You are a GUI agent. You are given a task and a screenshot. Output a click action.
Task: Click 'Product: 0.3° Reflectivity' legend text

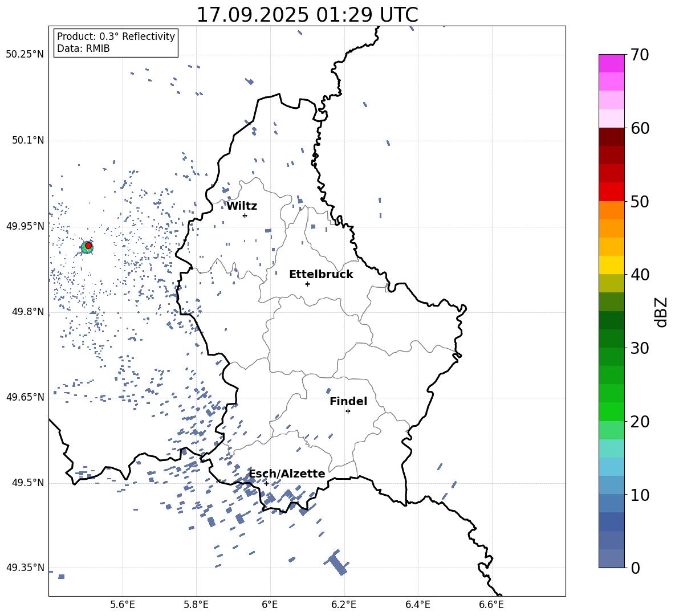pyautogui.click(x=116, y=36)
